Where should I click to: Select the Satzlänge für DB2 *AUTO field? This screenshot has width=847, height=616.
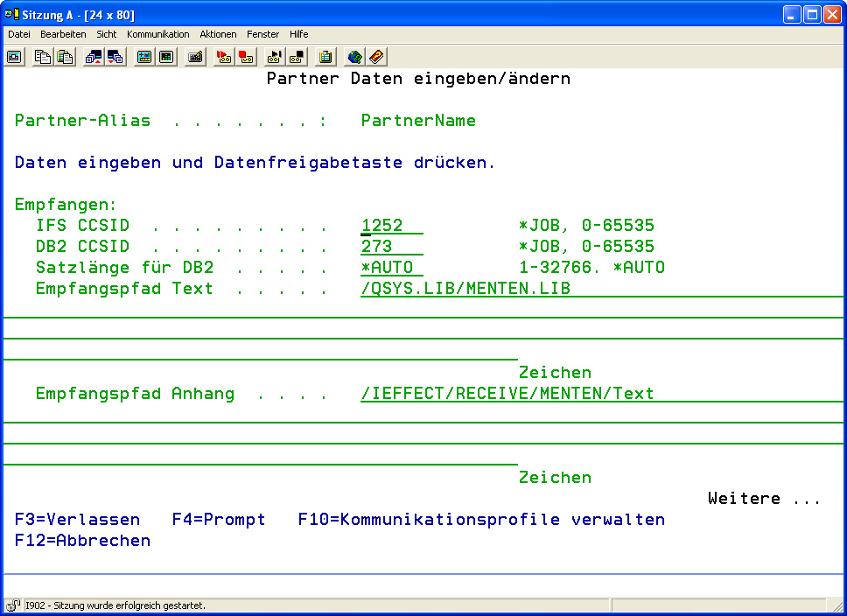(x=391, y=269)
